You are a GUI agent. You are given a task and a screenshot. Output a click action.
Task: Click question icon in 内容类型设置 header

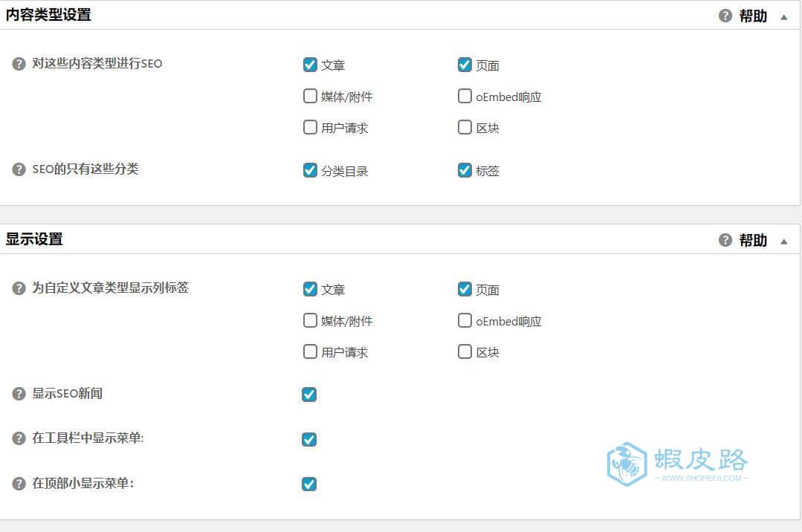(725, 16)
